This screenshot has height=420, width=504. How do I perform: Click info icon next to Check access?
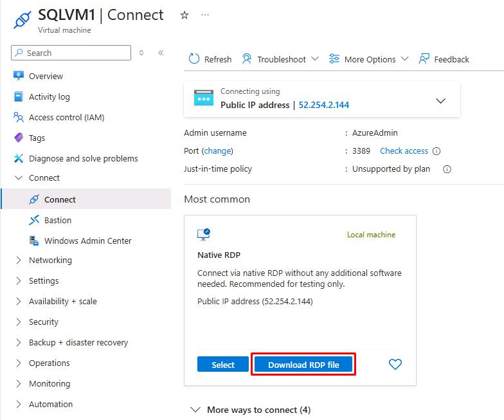[436, 151]
